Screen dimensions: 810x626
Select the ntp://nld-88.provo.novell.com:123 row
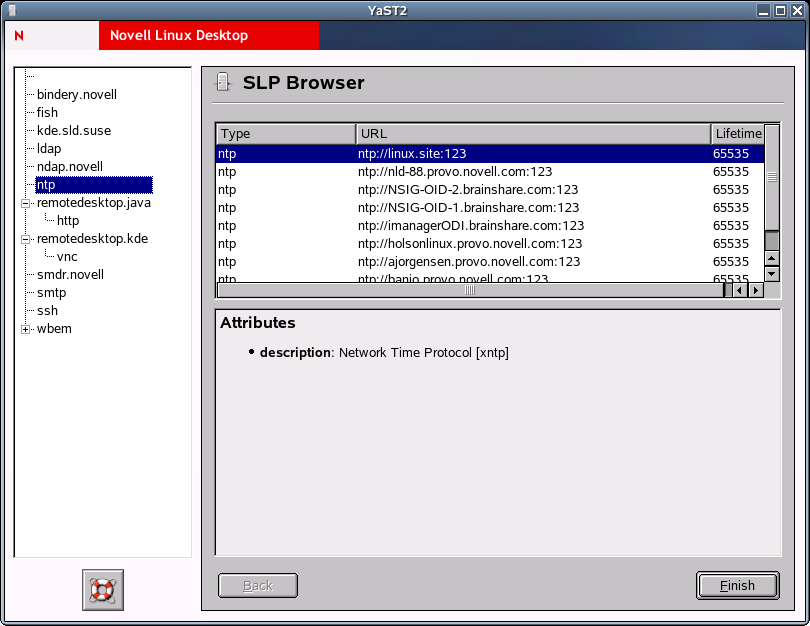coord(490,172)
